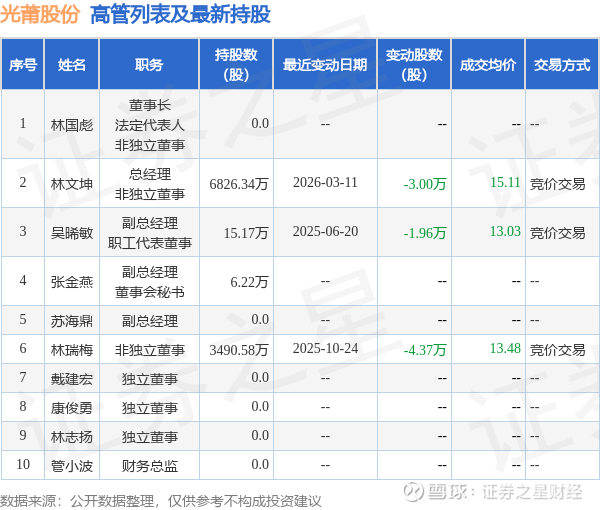Click the holdings value 3490.58万
Viewport: 600px width, 510px height.
239,350
